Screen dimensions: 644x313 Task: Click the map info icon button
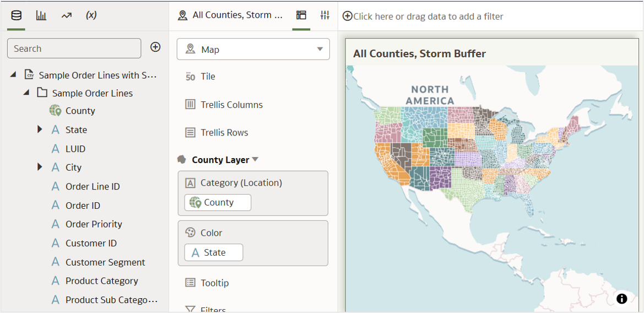click(622, 299)
